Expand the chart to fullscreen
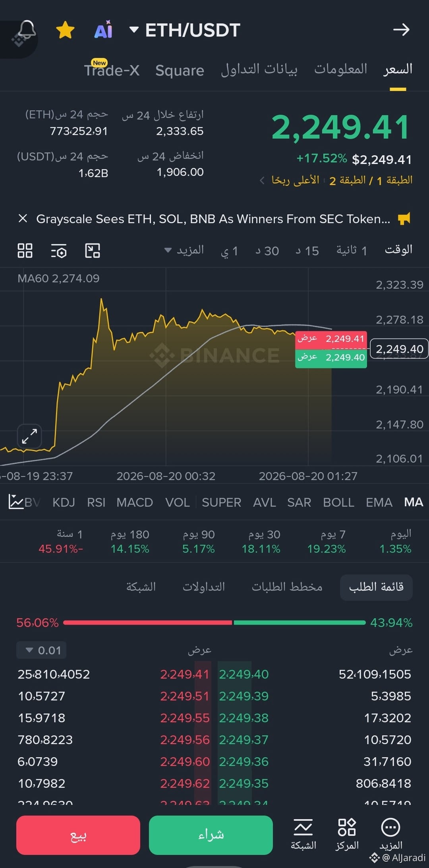Screen dimensions: 429x868 (29, 436)
